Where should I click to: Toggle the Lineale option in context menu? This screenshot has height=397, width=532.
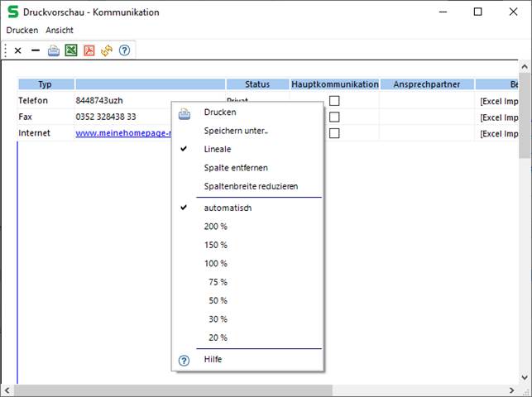(218, 149)
